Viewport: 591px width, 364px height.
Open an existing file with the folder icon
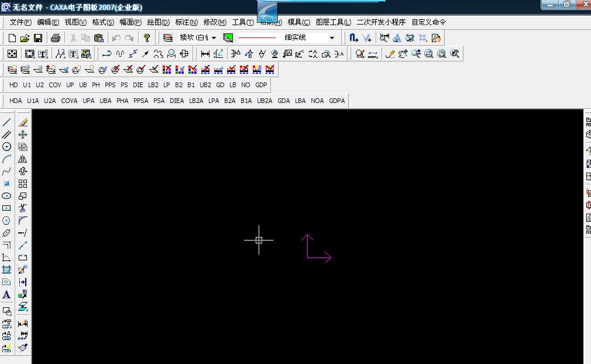click(x=25, y=37)
